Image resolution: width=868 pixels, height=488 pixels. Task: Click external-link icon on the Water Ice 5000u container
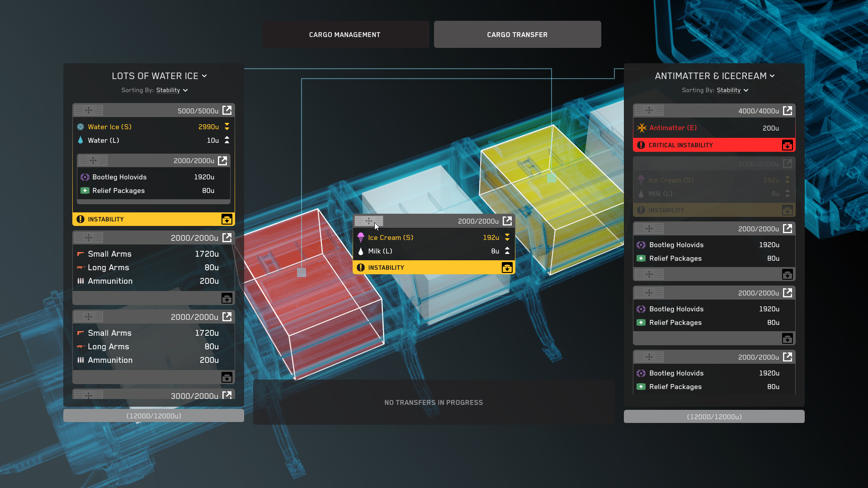click(x=227, y=110)
